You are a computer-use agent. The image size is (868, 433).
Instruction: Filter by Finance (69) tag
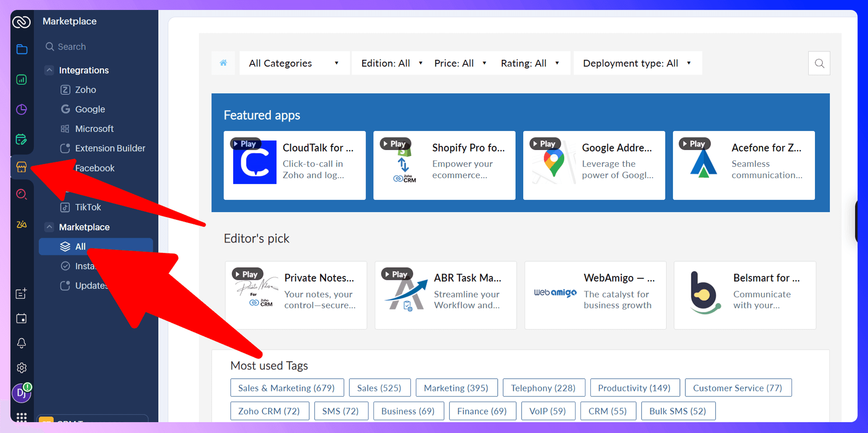482,411
